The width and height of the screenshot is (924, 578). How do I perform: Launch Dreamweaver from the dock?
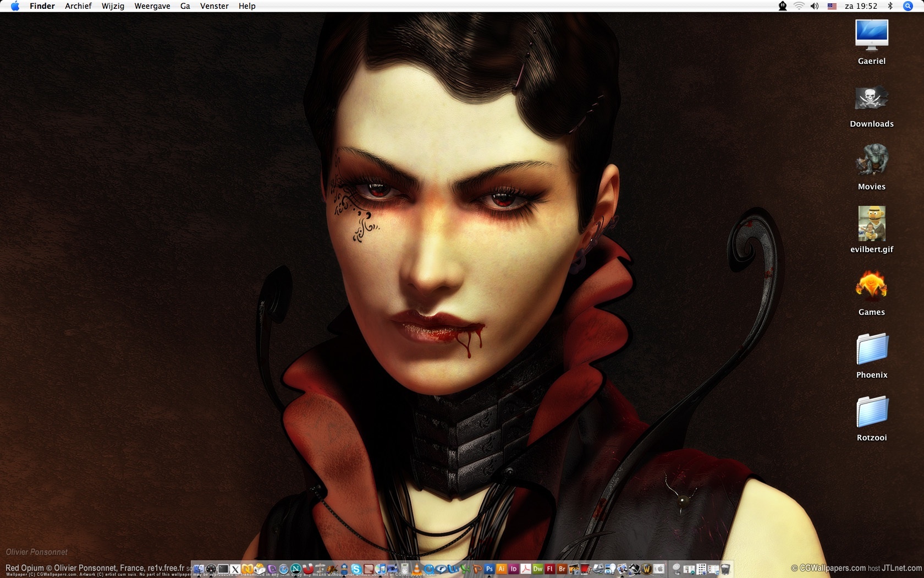coord(537,569)
